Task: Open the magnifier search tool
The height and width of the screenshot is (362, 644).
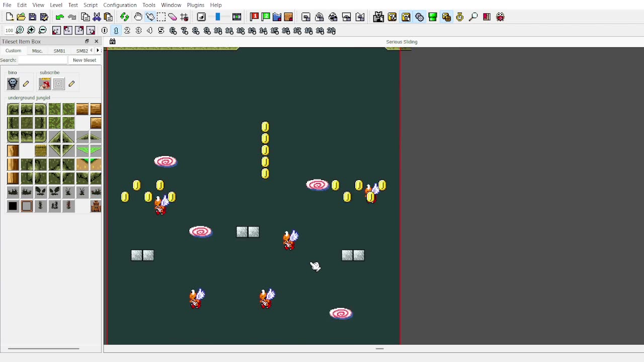Action: 473,17
